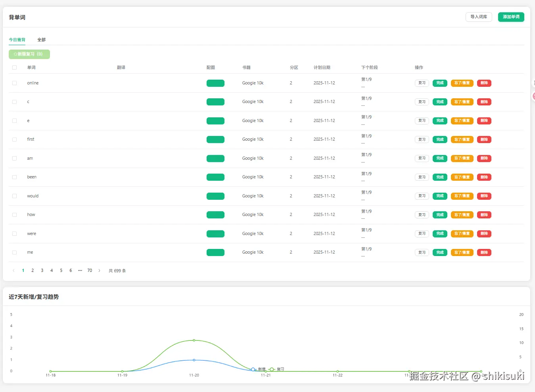Screen dimensions: 535x392
Task: Check the select-all checkbox in the table header
Action: point(14,67)
